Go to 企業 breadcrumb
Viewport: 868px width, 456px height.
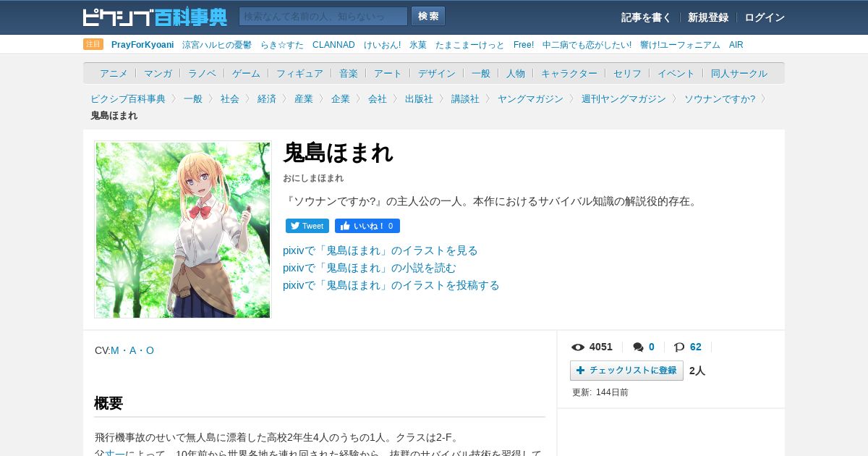pyautogui.click(x=341, y=98)
